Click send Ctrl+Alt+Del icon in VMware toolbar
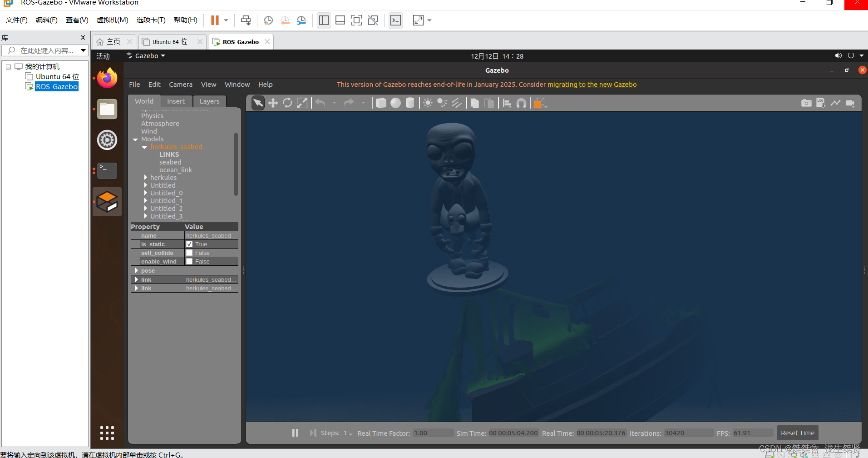Viewport: 868px width, 458px height. [246, 20]
